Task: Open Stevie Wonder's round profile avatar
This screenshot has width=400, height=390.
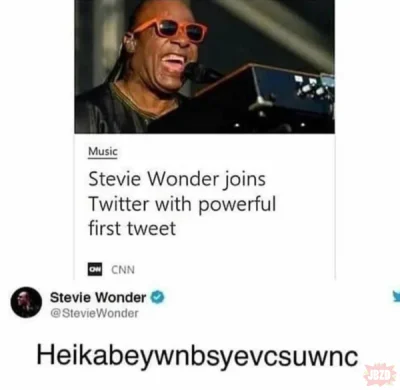Action: tap(26, 302)
